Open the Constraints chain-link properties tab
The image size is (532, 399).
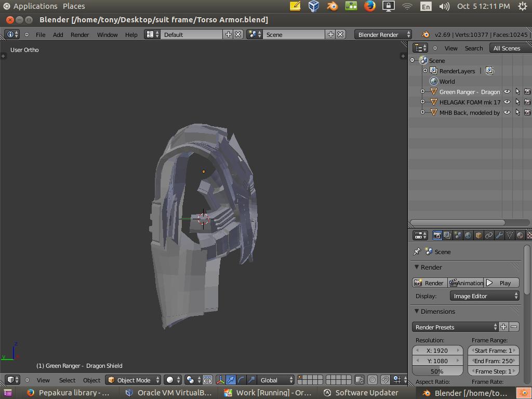[488, 235]
